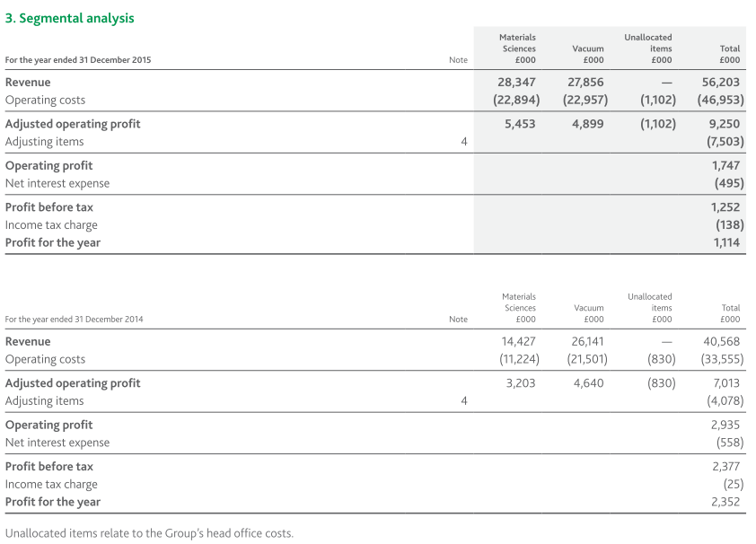
Task: Select 2015 operating profit value 1,747
Action: coord(726,165)
